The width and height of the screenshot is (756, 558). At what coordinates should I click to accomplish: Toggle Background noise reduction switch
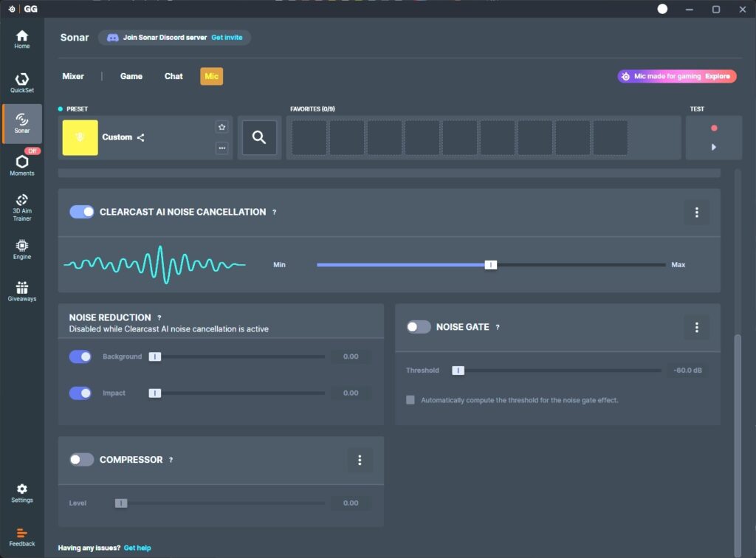(80, 356)
